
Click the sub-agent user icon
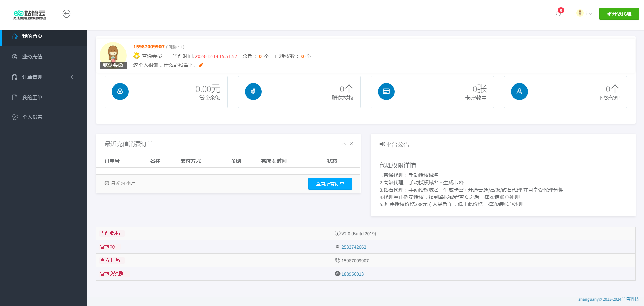point(519,92)
